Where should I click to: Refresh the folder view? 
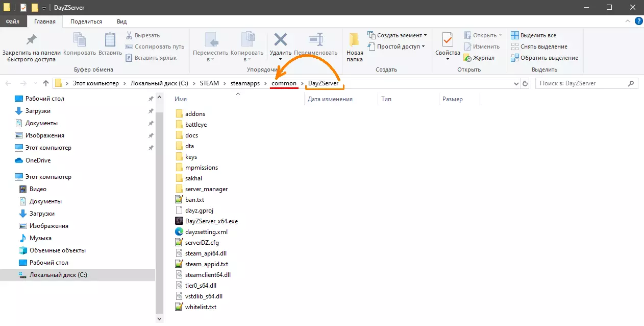[525, 83]
